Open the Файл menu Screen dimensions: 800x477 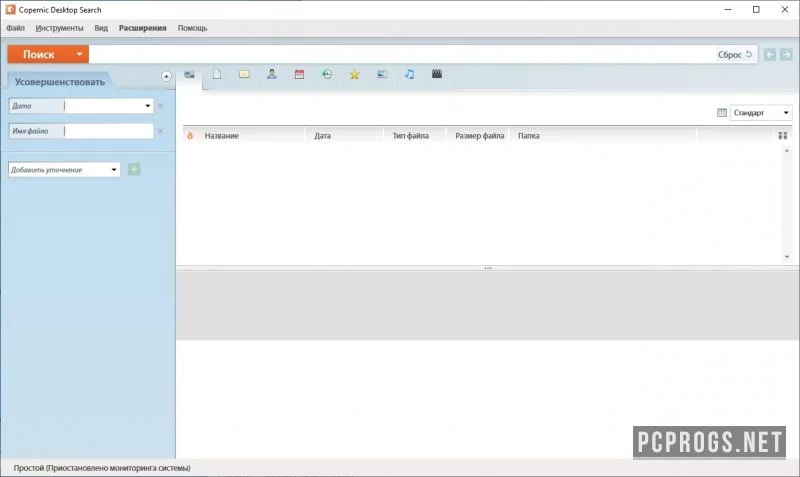click(x=15, y=28)
